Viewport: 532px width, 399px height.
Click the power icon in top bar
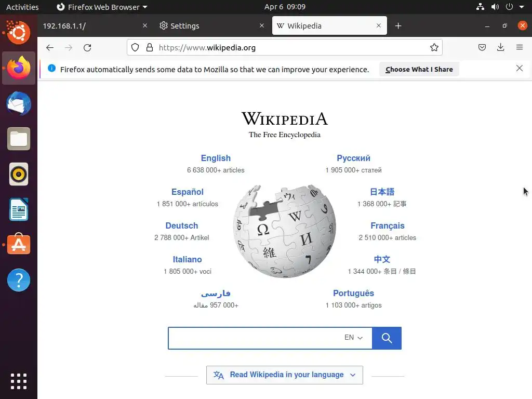tap(509, 7)
